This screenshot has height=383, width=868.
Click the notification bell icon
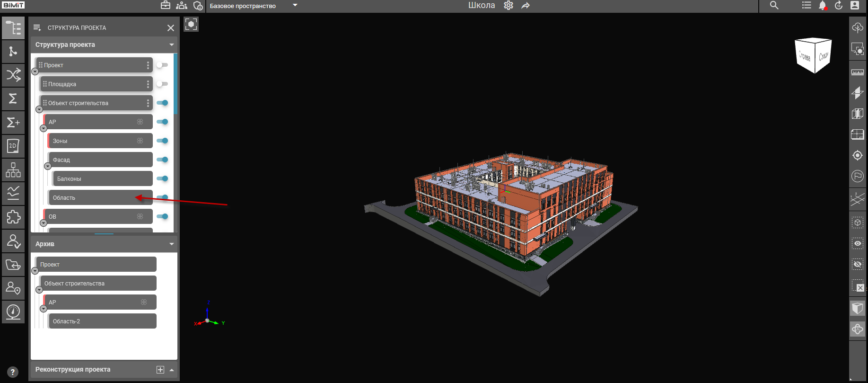[822, 6]
